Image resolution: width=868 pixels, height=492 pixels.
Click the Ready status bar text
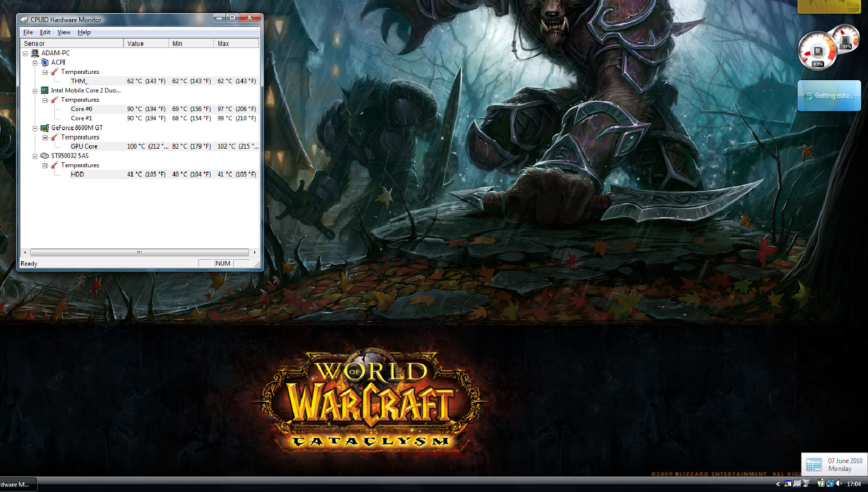(x=29, y=264)
